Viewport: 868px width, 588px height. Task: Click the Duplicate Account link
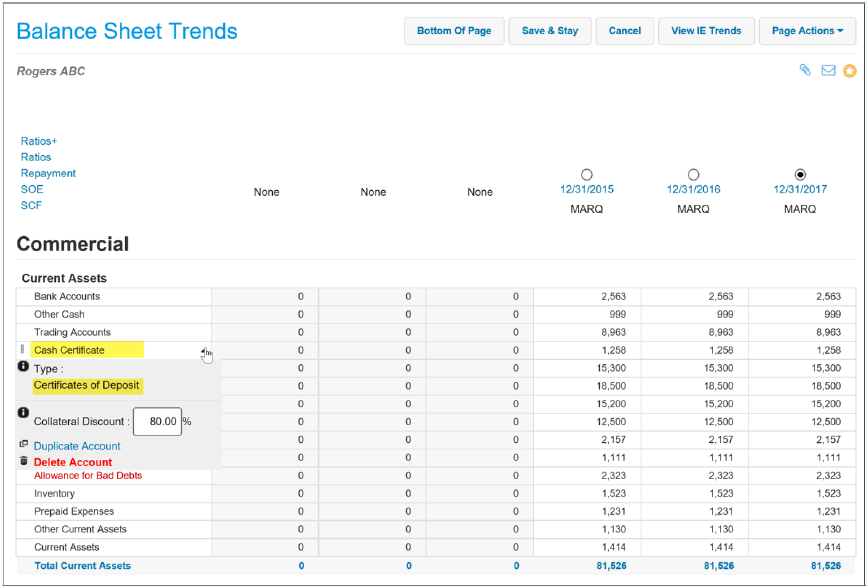(77, 446)
